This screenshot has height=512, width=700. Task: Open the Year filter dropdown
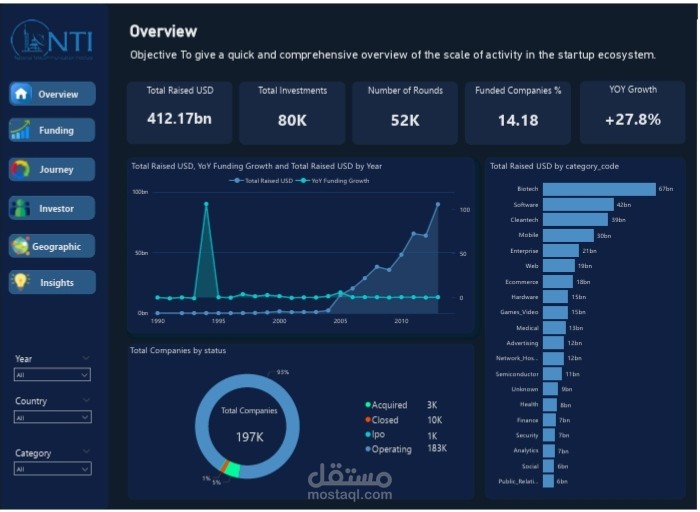tap(52, 375)
